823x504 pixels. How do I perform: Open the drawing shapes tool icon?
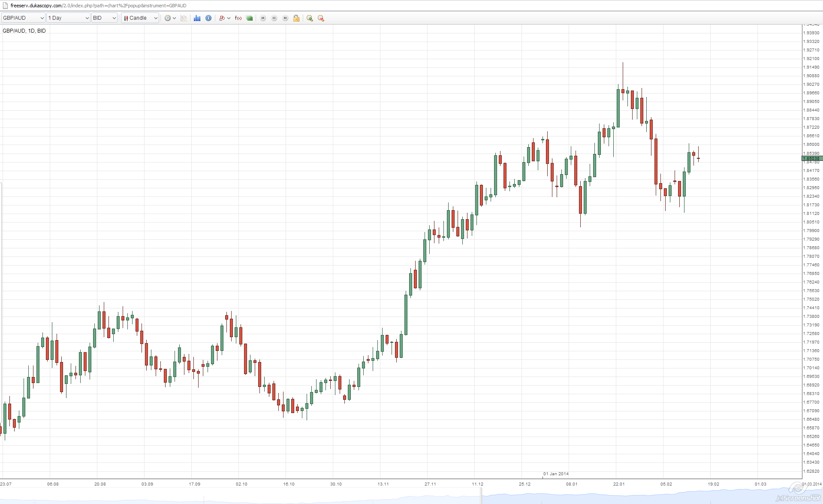222,18
